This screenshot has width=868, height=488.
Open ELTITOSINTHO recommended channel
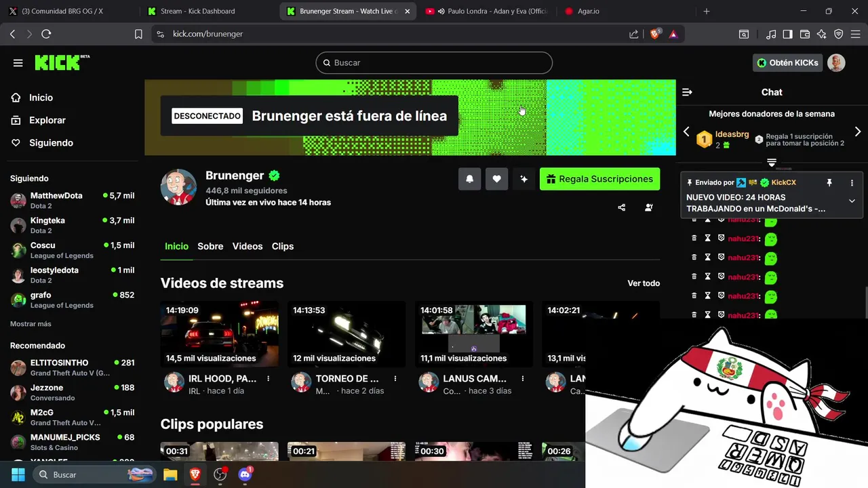(x=72, y=368)
